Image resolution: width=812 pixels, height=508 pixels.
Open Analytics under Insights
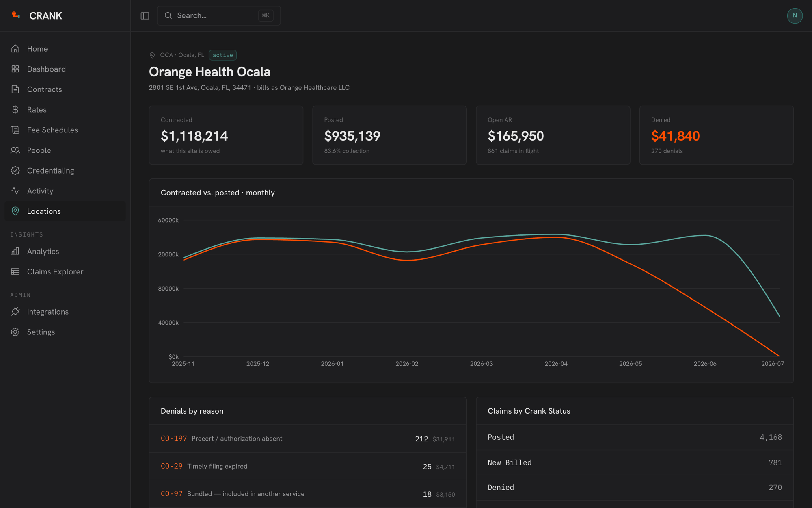[65, 251]
